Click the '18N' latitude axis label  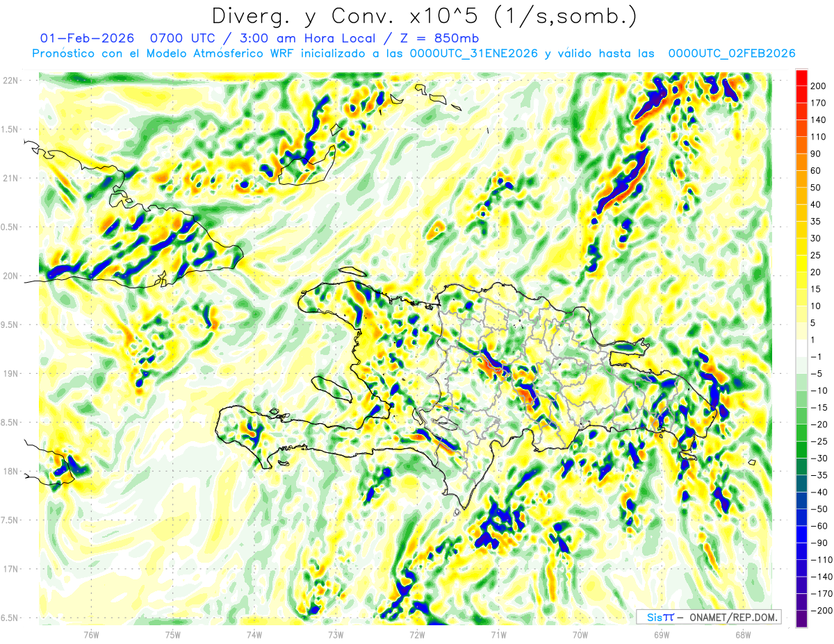tap(10, 472)
